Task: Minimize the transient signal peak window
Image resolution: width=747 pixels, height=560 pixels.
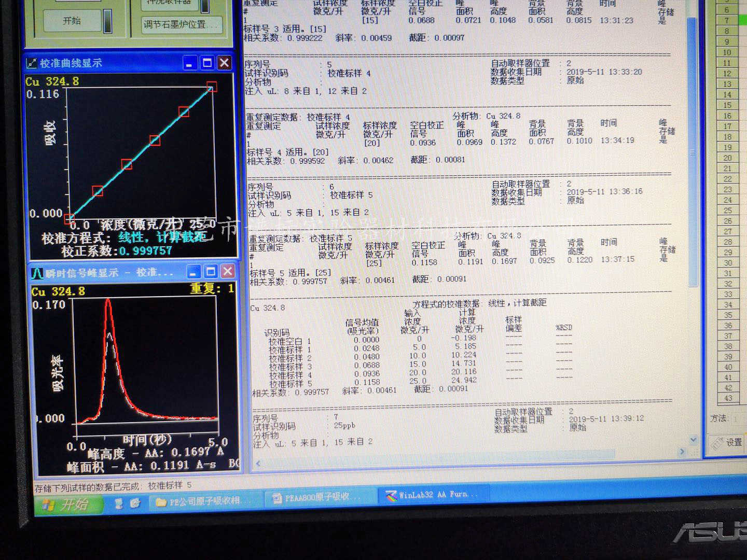Action: 193,272
